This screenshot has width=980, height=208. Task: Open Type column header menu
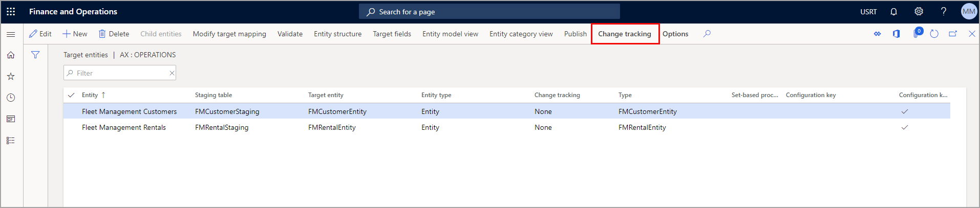[x=625, y=95]
